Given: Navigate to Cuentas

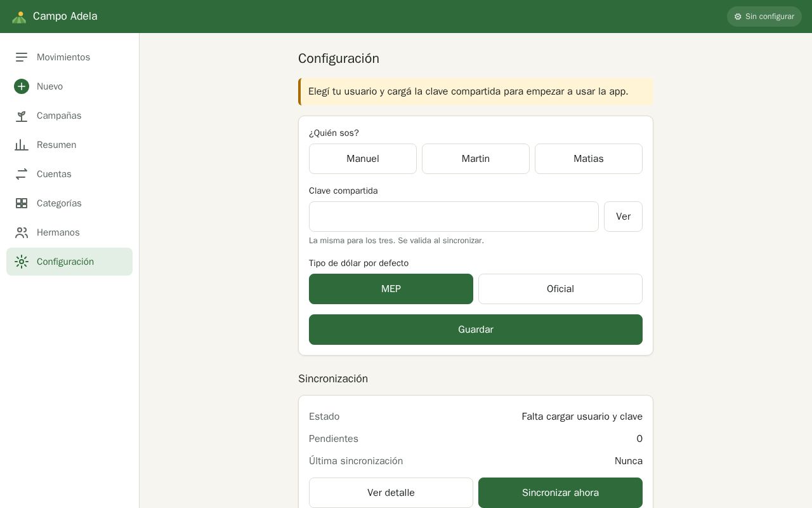Looking at the screenshot, I should (x=69, y=174).
